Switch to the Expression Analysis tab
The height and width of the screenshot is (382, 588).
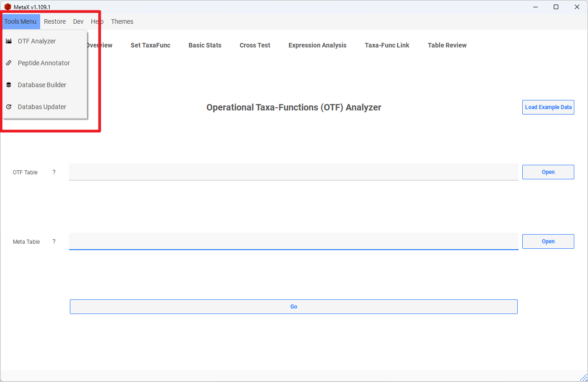pyautogui.click(x=318, y=45)
